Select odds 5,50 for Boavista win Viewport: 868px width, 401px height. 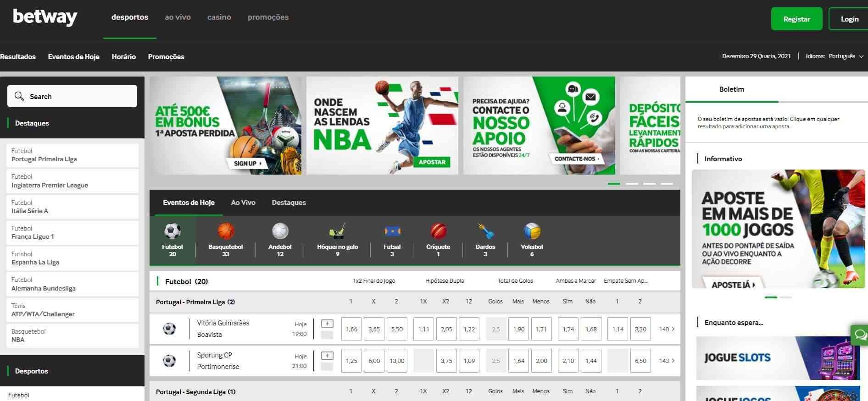[x=397, y=329]
